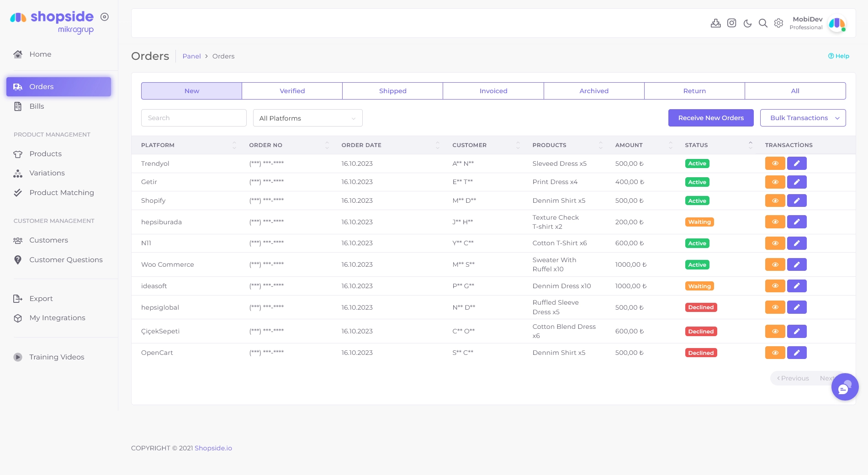This screenshot has height=475, width=868.
Task: Switch to the Archived orders tab
Action: 594,91
